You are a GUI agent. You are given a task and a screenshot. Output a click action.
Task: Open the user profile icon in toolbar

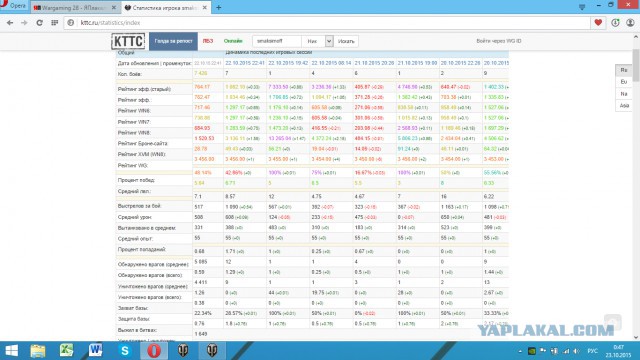pos(630,23)
